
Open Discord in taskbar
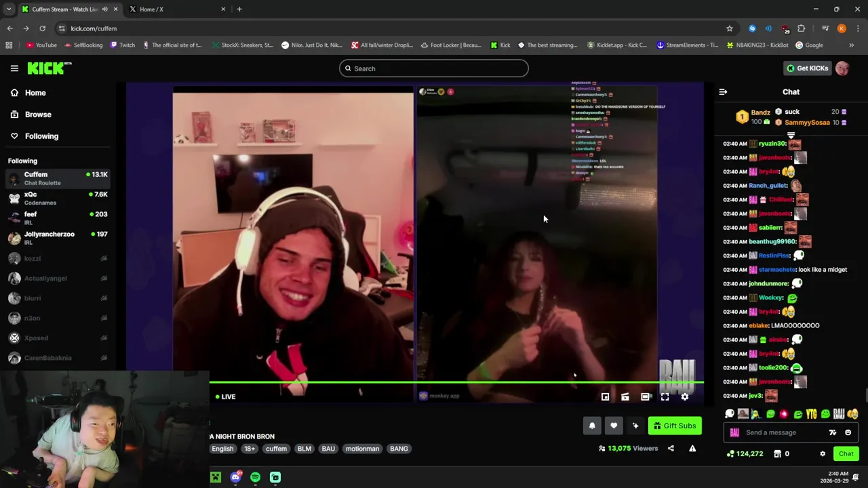point(235,477)
